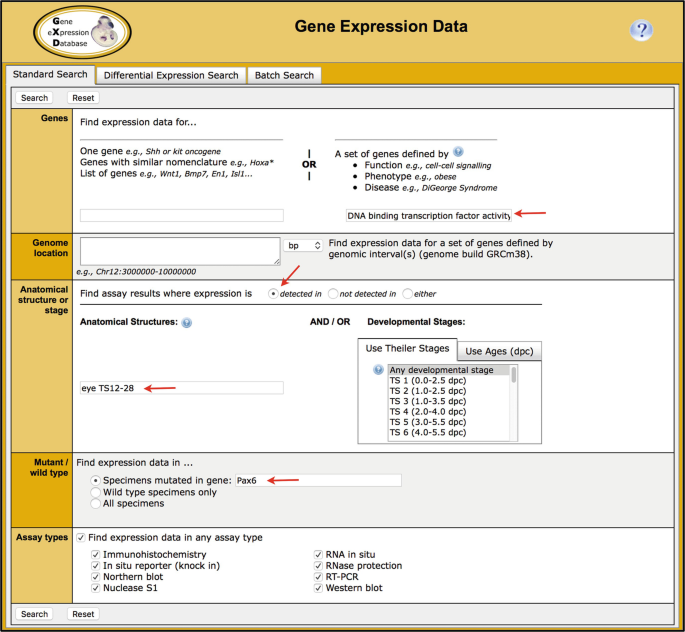Open the help question mark icon

tap(641, 31)
